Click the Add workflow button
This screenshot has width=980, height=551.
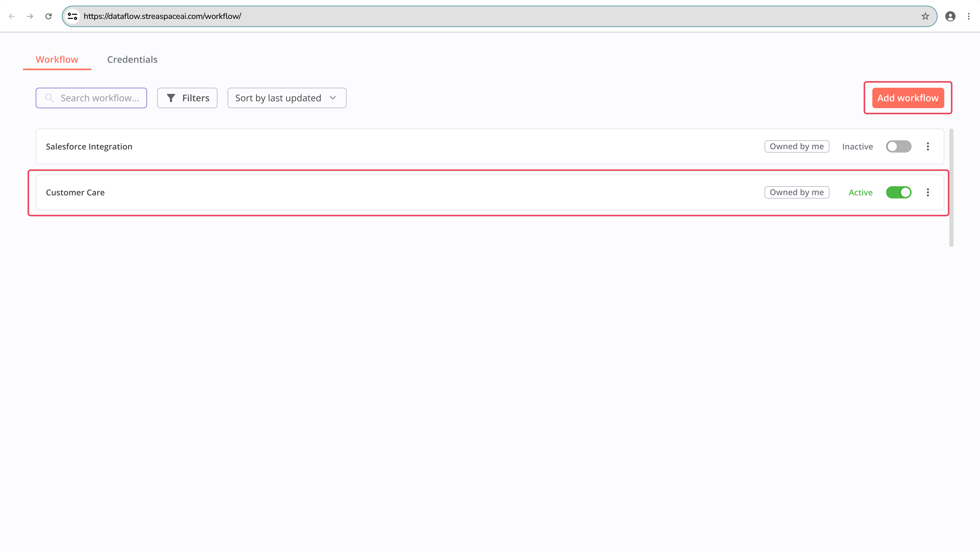(x=908, y=98)
